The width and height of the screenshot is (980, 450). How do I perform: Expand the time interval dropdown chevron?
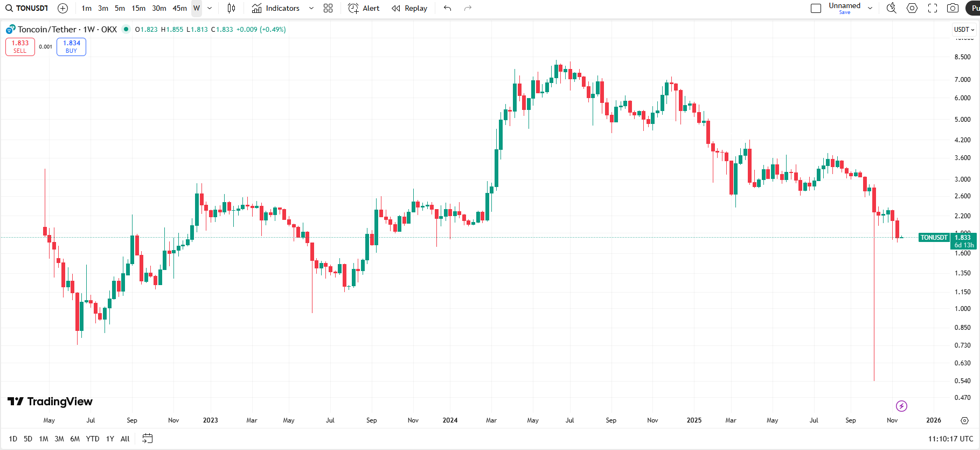(x=210, y=8)
